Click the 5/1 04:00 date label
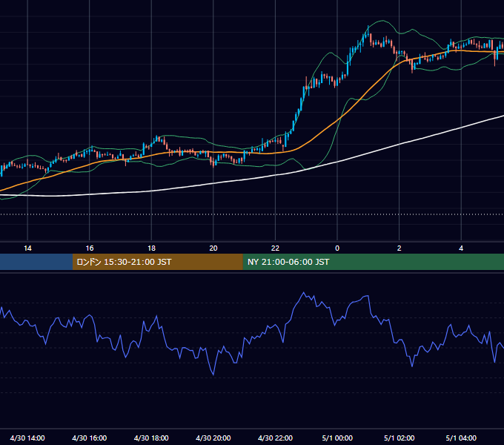 coord(461,438)
